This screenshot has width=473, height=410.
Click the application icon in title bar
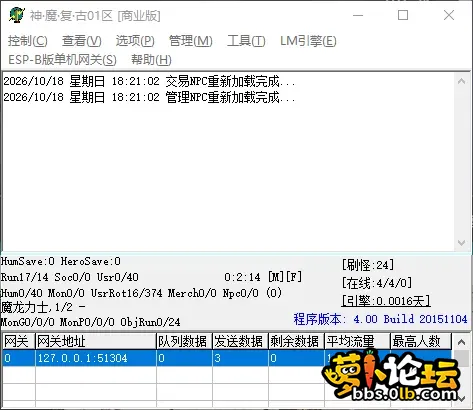17,15
